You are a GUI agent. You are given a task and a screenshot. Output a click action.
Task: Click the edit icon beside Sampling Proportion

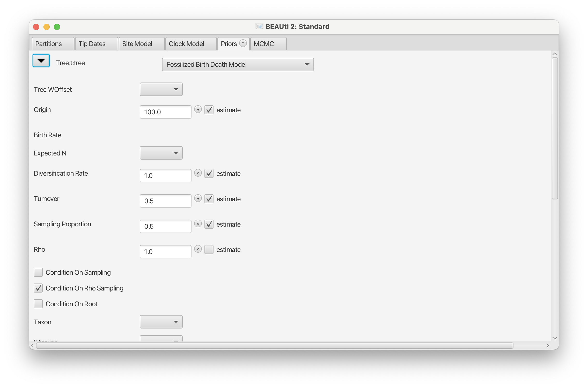click(198, 224)
